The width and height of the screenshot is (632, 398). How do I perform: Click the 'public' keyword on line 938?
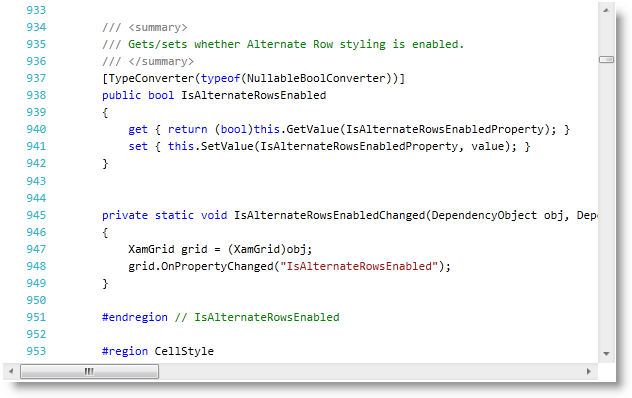(x=122, y=95)
